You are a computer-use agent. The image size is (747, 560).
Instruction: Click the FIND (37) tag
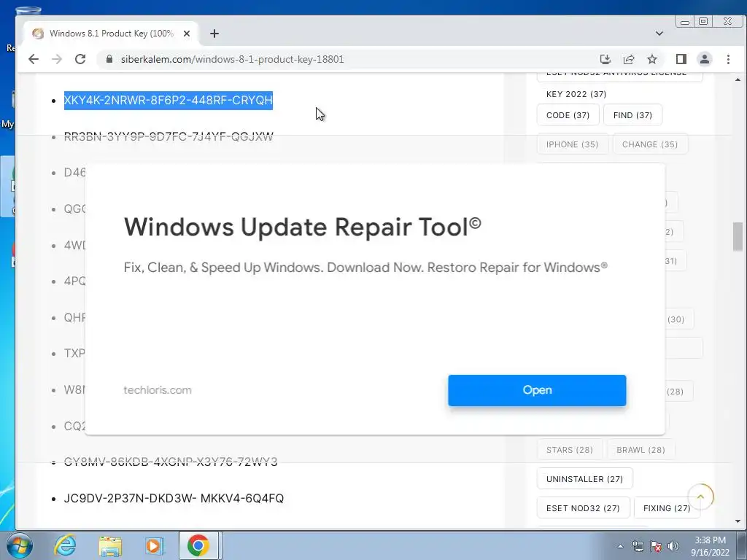click(632, 115)
